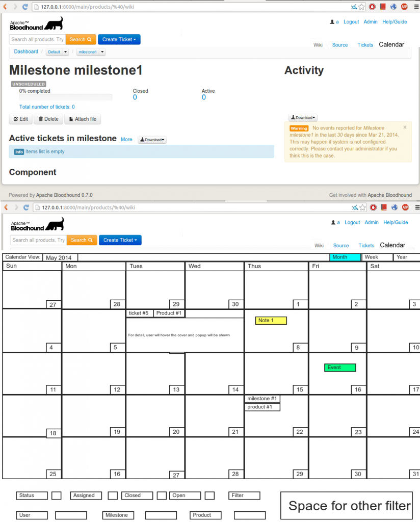The width and height of the screenshot is (420, 522).
Task: Open the Download dropdown beside More link
Action: pyautogui.click(x=152, y=140)
